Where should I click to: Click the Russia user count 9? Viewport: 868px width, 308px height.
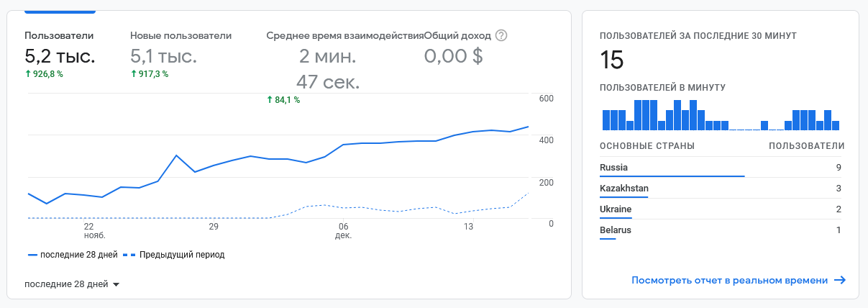point(839,168)
